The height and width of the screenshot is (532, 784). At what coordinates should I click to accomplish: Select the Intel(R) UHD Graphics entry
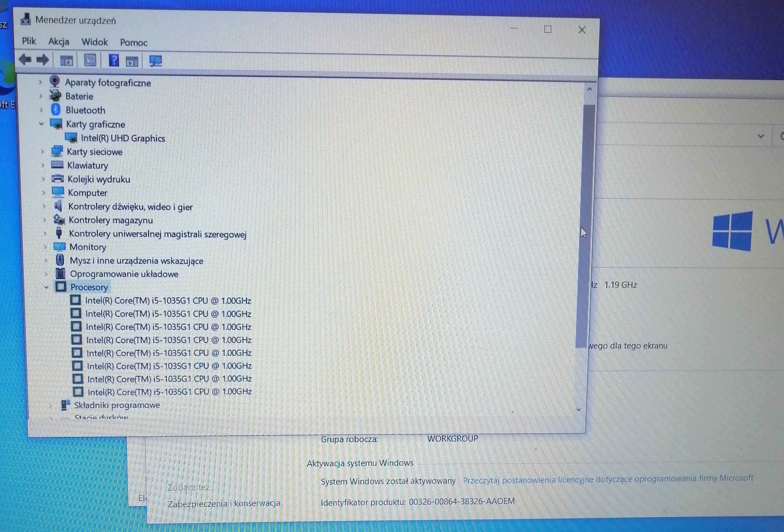[123, 138]
